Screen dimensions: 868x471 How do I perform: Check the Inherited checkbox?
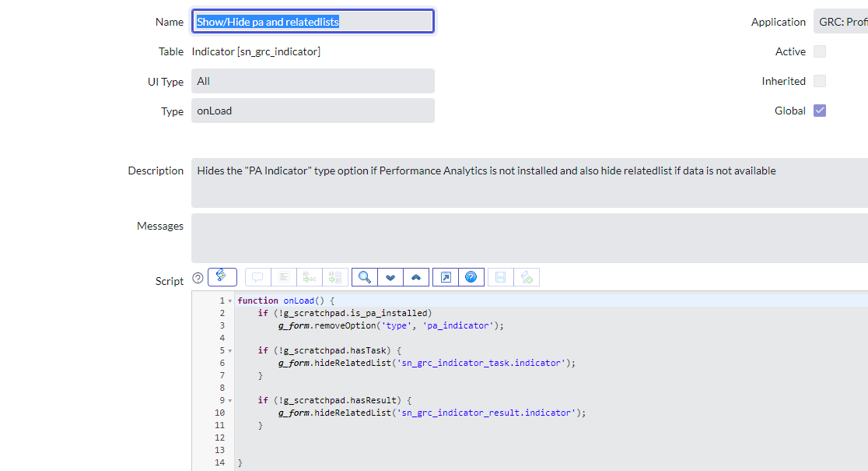820,81
